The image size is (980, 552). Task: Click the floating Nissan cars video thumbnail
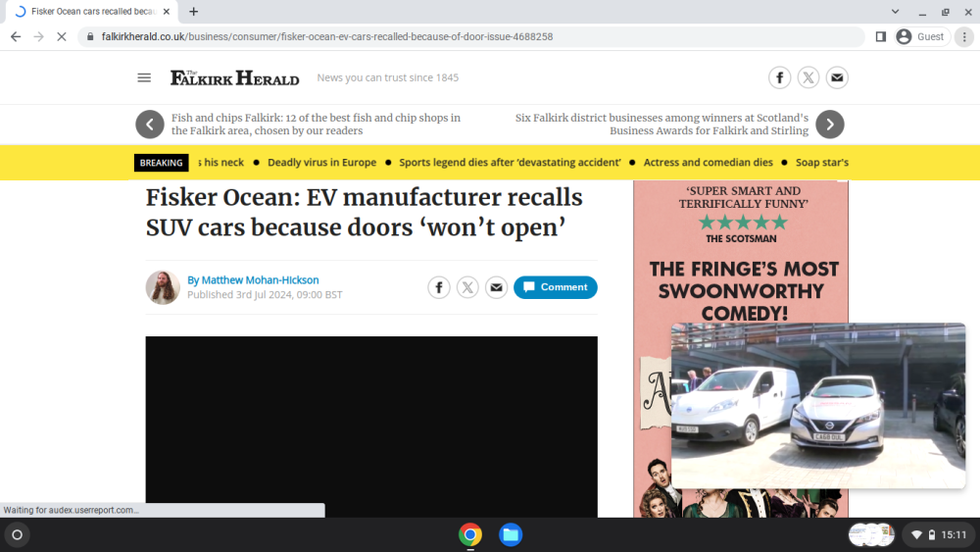pyautogui.click(x=818, y=406)
